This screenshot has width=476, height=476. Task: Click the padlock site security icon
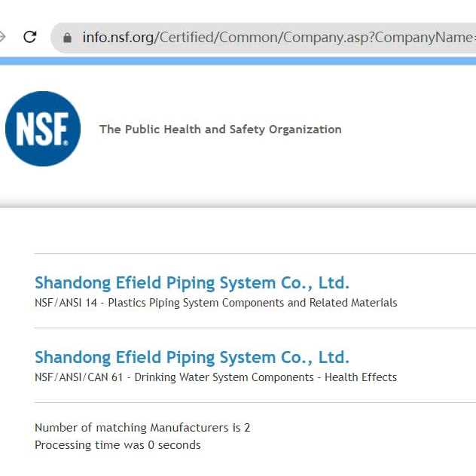[67, 37]
